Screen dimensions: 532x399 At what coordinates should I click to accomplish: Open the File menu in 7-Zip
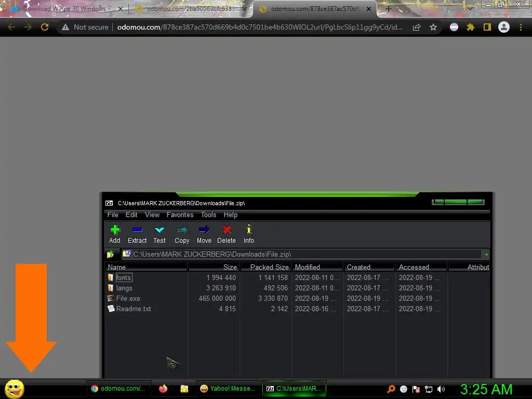click(x=113, y=215)
